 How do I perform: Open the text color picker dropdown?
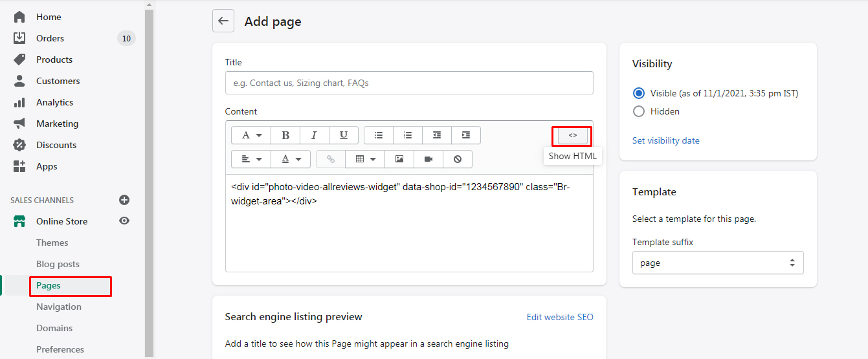(291, 159)
